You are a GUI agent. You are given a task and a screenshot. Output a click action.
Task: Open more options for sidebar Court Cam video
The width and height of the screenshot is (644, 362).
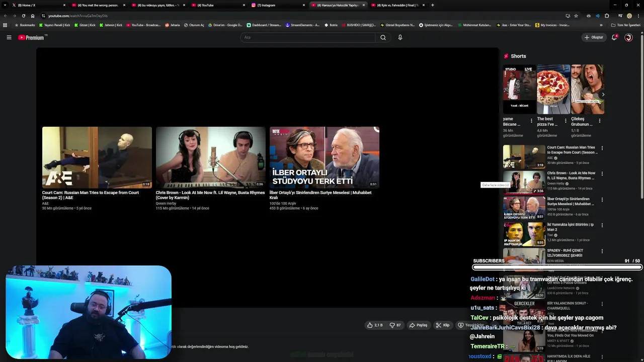click(602, 148)
